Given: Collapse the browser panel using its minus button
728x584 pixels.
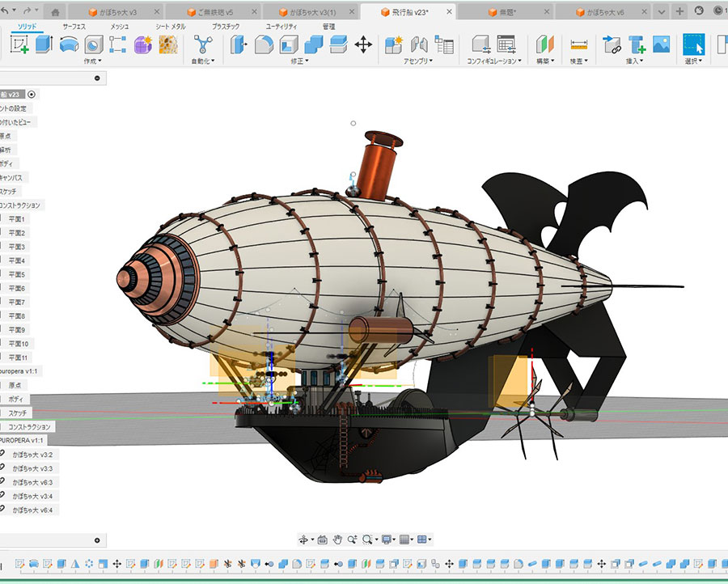Looking at the screenshot, I should (97, 78).
